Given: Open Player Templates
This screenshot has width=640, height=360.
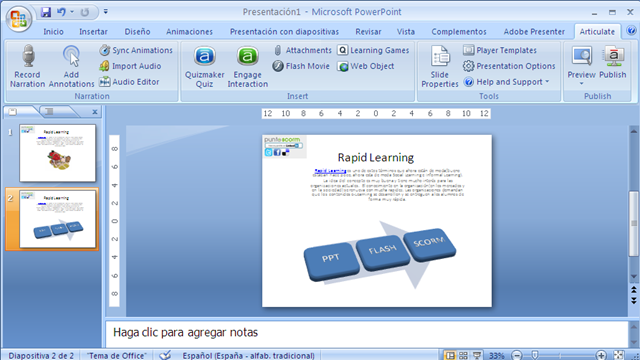Looking at the screenshot, I should pos(500,50).
